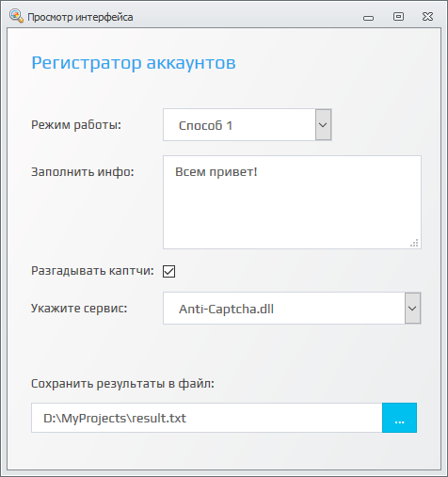This screenshot has height=477, width=448.
Task: Click the blue browse file button
Action: [399, 418]
